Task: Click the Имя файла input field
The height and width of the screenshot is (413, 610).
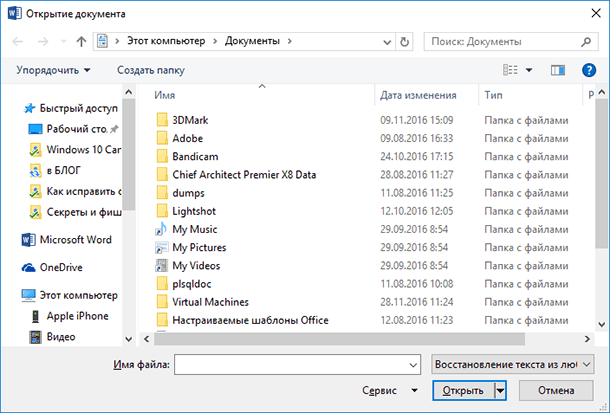Action: [297, 364]
